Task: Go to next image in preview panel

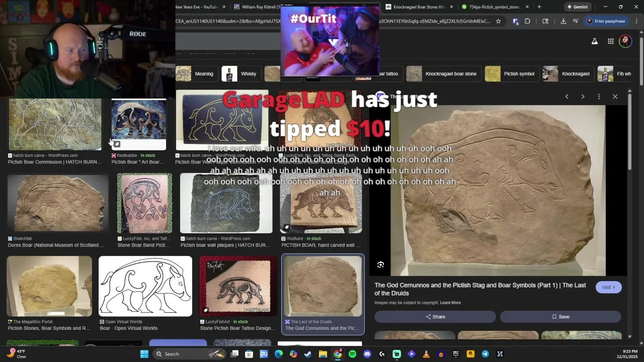Action: 583,97
